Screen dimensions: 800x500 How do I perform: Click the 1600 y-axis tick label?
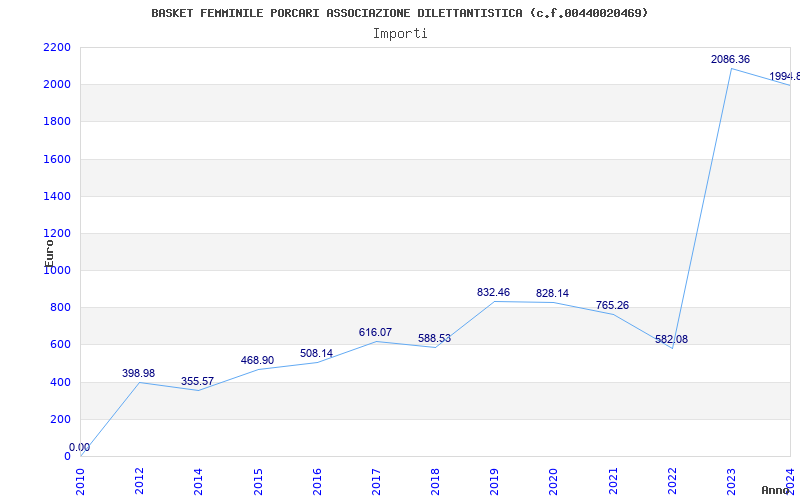[57, 159]
